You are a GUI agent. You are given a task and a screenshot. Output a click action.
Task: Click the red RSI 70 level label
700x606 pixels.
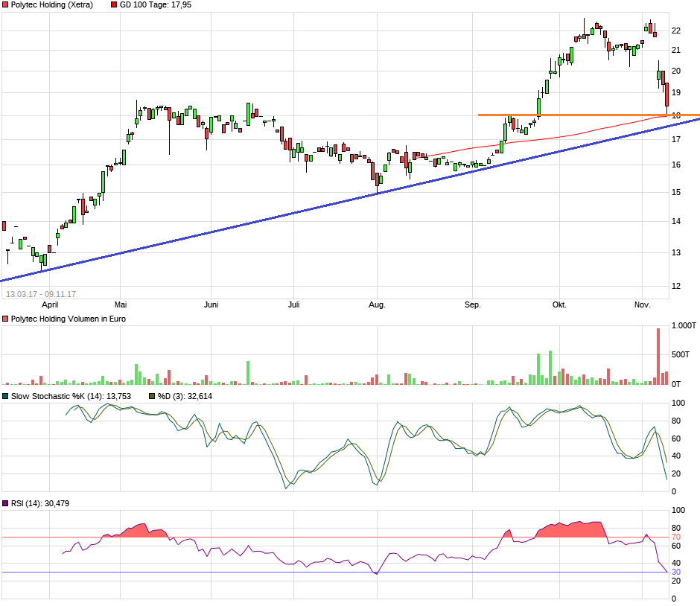click(x=676, y=537)
